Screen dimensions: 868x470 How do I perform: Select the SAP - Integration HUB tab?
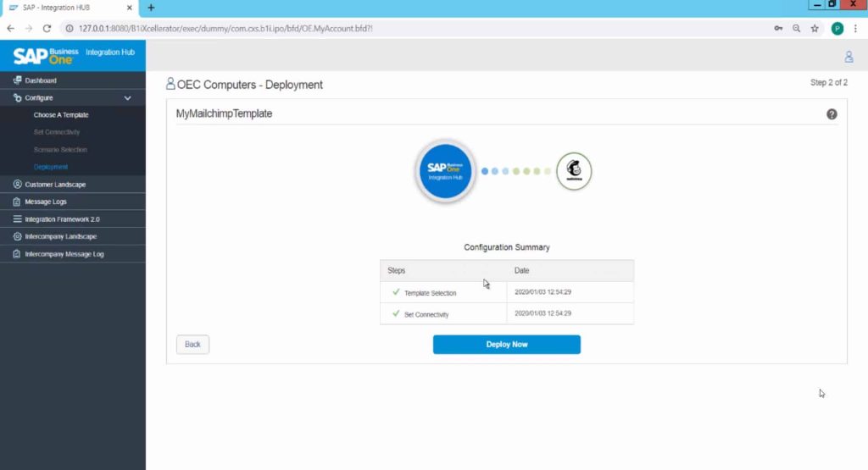click(x=69, y=8)
